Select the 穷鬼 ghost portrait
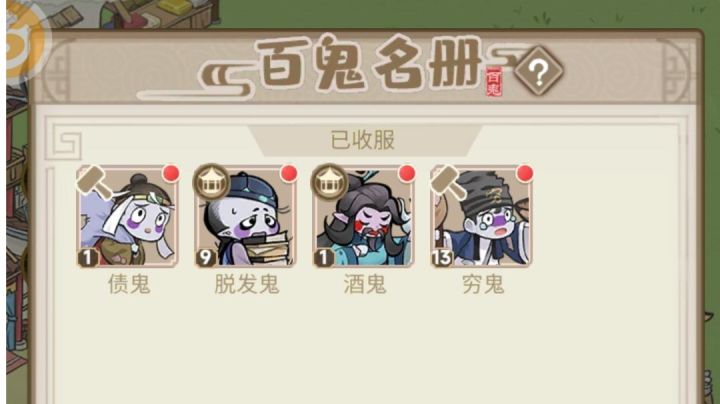720x404 pixels. point(481,216)
